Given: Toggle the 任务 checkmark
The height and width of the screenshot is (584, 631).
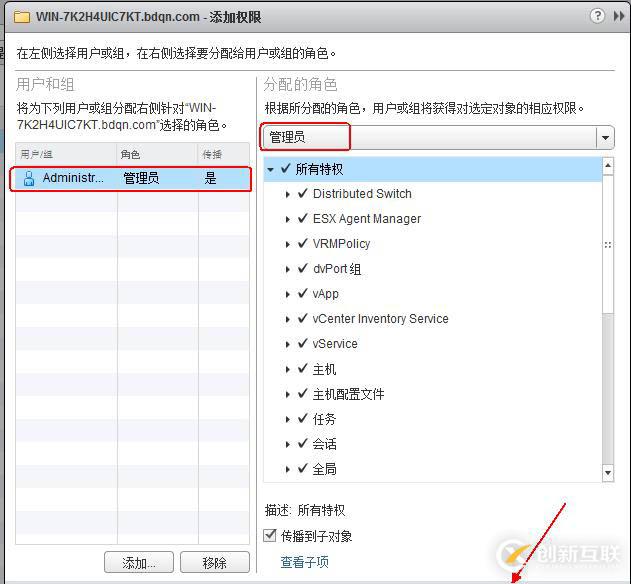Looking at the screenshot, I should pyautogui.click(x=303, y=418).
